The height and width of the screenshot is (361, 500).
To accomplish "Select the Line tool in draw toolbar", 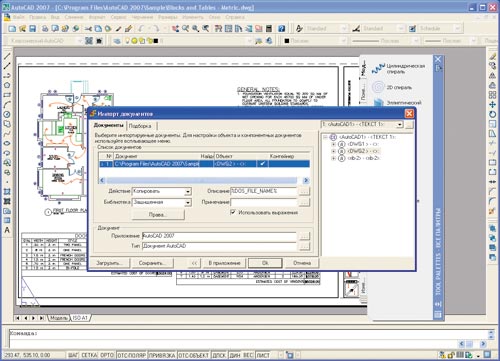I will (7, 56).
